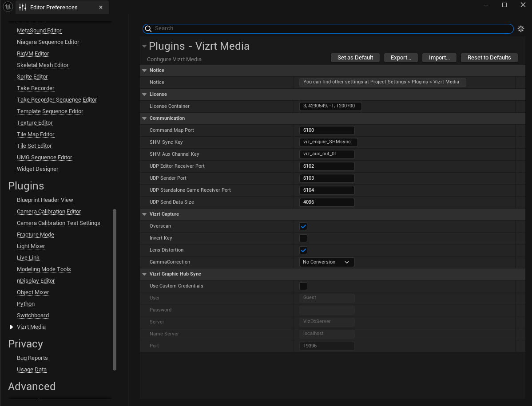Enable the Invert Key checkbox
The image size is (532, 406).
[x=303, y=238]
